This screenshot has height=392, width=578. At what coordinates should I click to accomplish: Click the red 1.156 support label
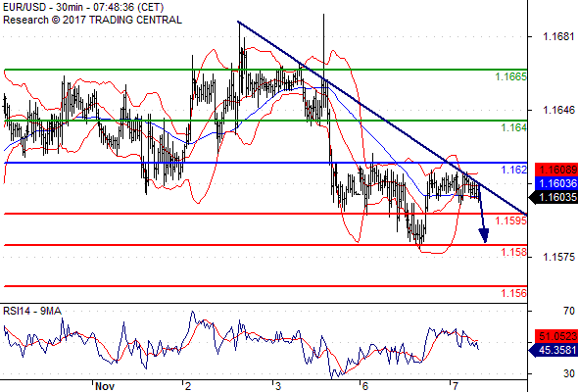[x=514, y=293]
